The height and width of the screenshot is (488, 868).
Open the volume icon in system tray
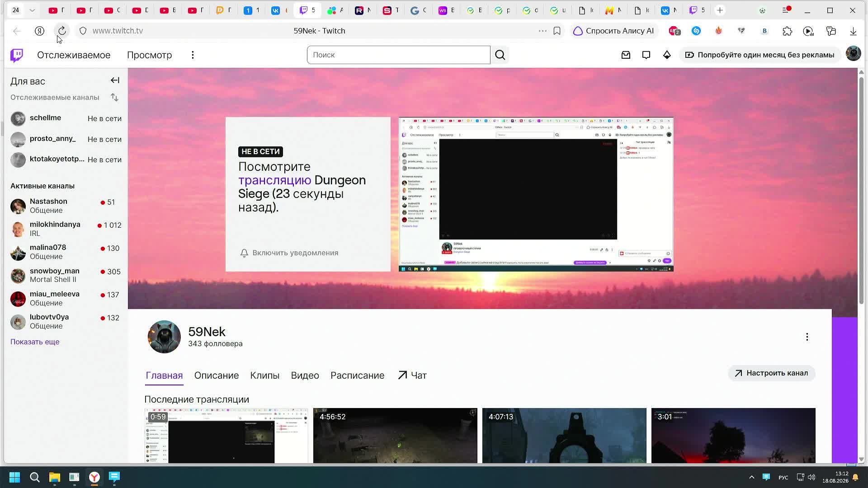812,477
